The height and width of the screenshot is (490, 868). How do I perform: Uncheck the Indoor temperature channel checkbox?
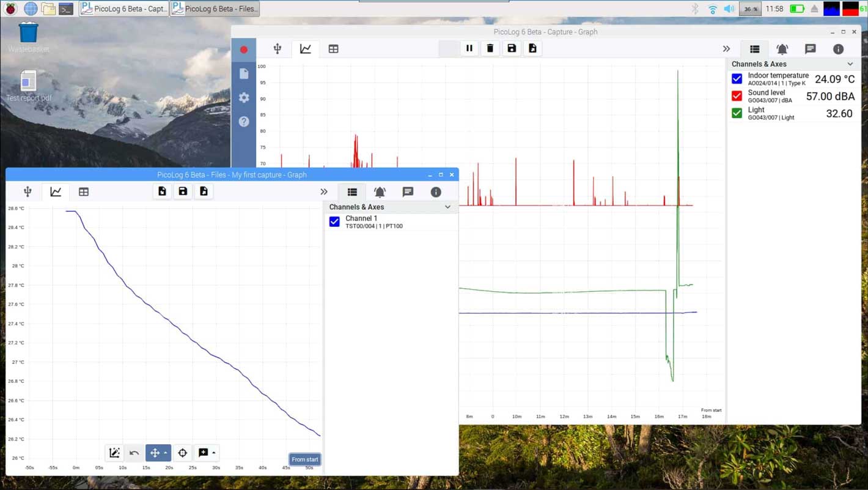pyautogui.click(x=737, y=79)
